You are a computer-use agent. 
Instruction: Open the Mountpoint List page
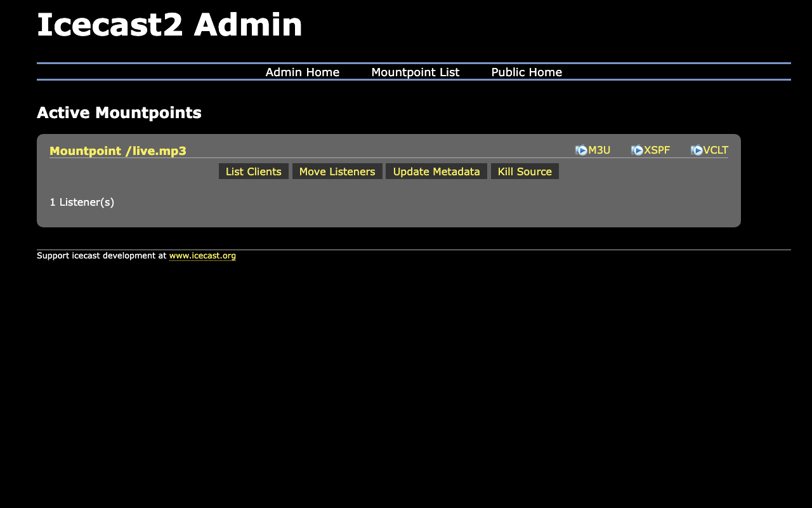(416, 72)
